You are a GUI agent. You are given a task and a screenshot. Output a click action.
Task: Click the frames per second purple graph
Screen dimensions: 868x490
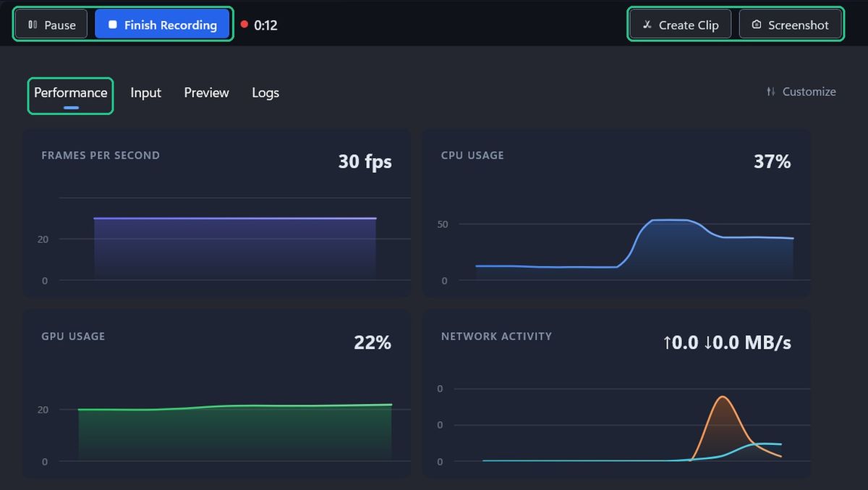[234, 248]
